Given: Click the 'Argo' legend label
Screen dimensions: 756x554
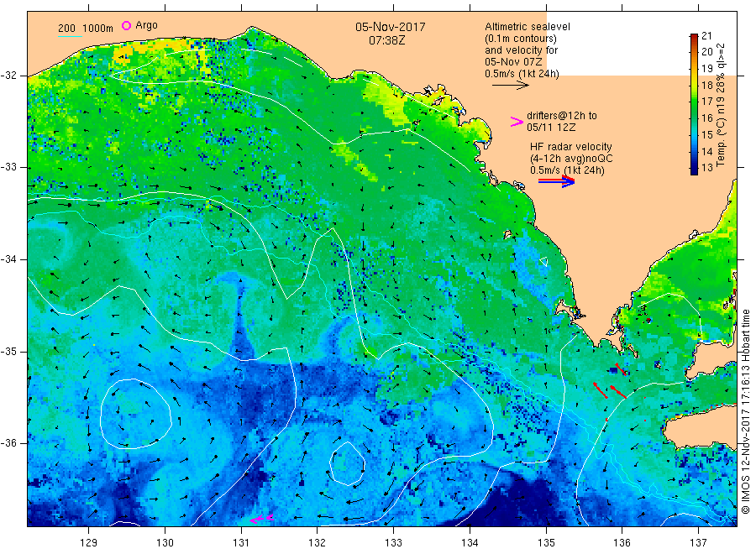Looking at the screenshot, I should click(x=146, y=25).
